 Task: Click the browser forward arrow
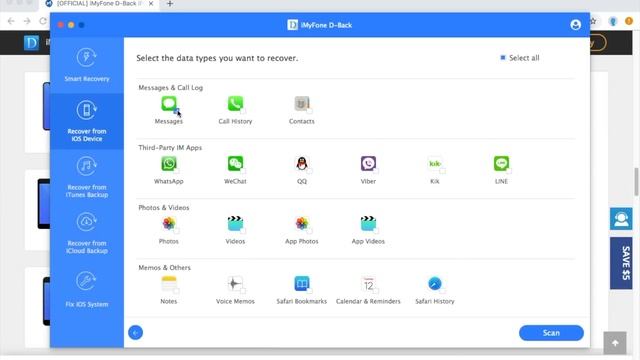point(27,21)
